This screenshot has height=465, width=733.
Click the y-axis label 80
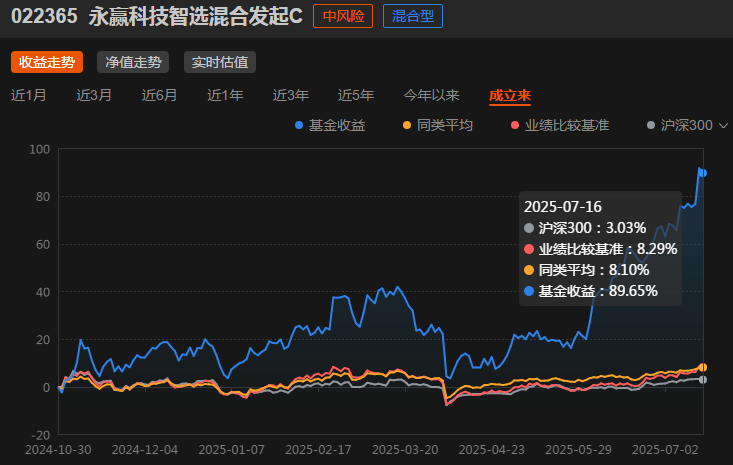point(43,197)
